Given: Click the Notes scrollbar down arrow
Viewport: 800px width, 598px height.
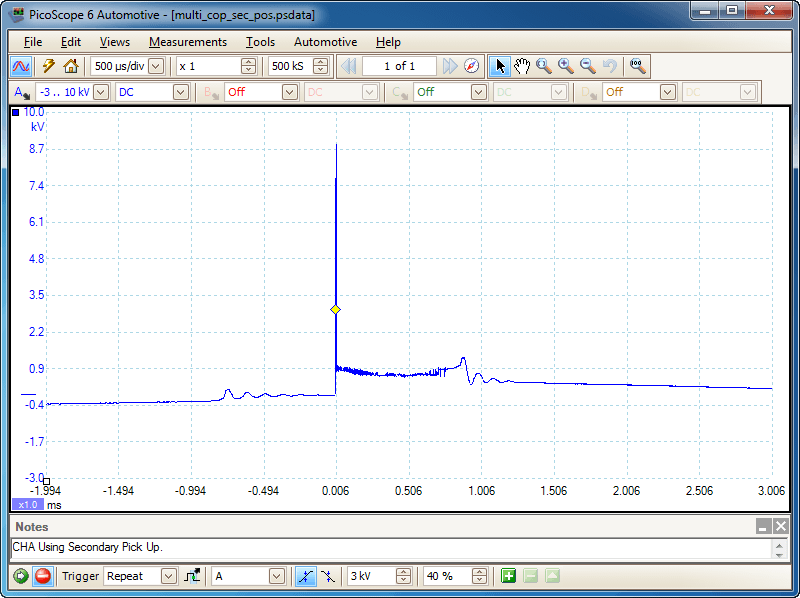Looking at the screenshot, I should point(779,554).
